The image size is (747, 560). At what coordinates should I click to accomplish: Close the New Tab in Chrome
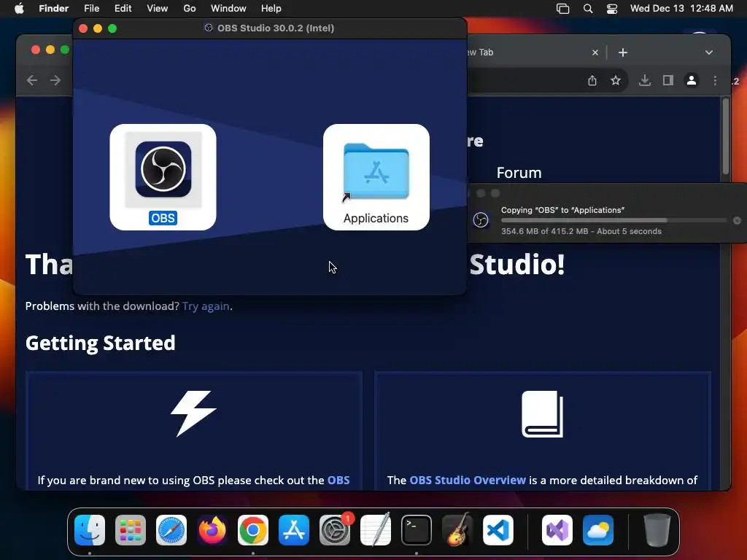(595, 52)
